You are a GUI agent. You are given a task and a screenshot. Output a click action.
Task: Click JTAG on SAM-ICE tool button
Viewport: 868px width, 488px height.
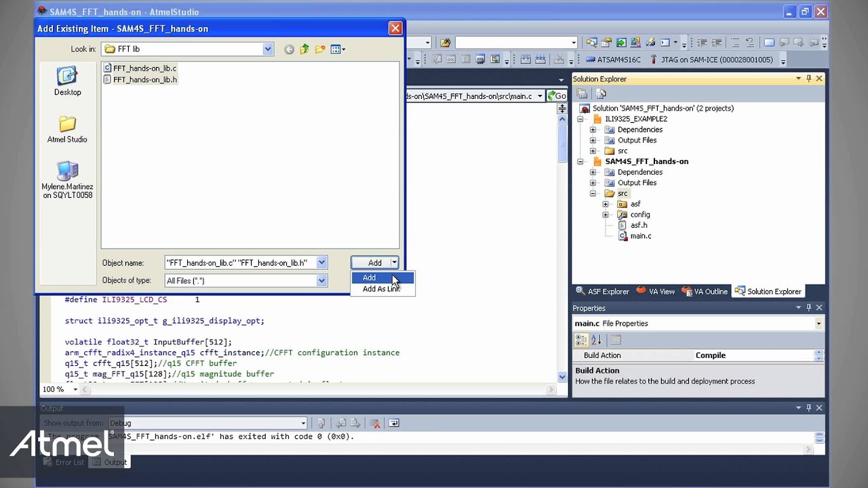711,60
